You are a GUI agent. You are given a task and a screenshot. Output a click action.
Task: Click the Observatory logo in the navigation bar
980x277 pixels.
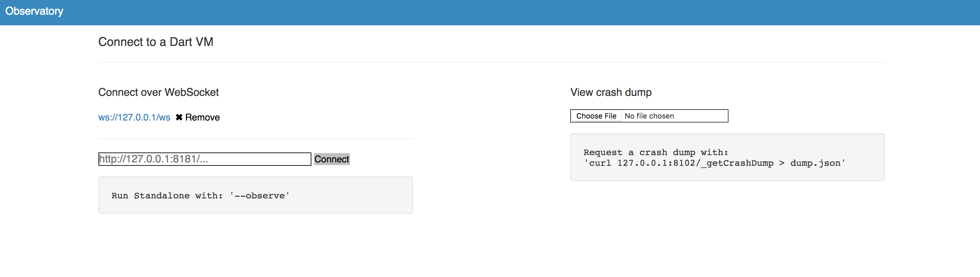pos(34,11)
